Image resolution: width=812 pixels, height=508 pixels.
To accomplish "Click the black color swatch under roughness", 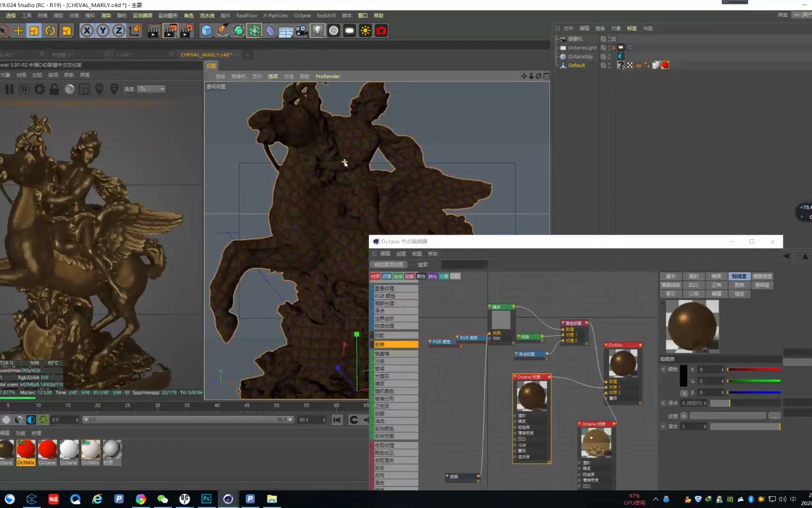I will [x=684, y=376].
